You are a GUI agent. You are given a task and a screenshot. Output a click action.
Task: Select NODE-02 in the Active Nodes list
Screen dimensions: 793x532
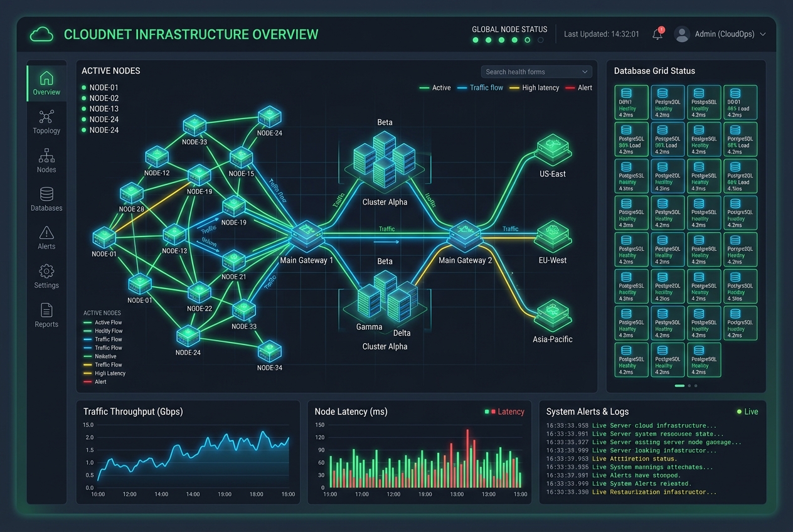pos(100,98)
